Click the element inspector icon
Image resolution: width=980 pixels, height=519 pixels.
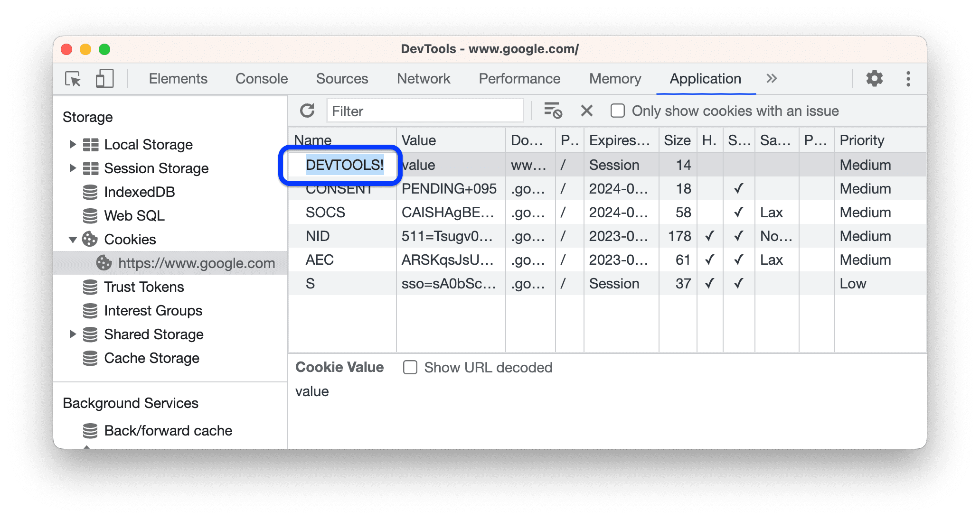(x=73, y=79)
